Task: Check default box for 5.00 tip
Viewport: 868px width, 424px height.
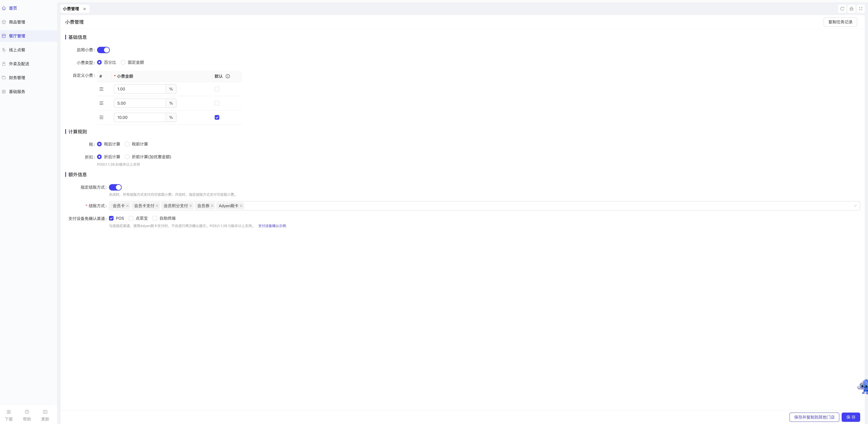Action: click(217, 103)
